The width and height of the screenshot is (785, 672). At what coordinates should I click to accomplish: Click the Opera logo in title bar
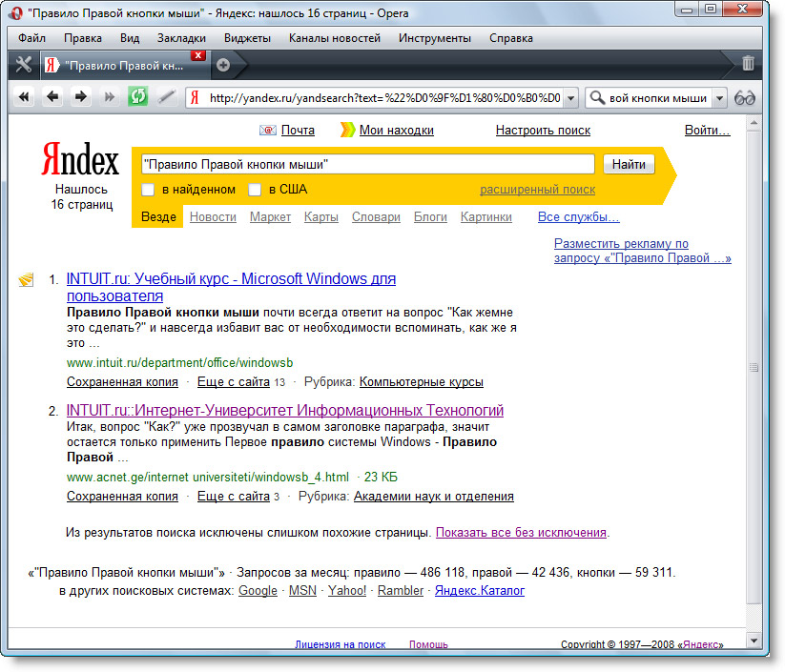pos(16,13)
